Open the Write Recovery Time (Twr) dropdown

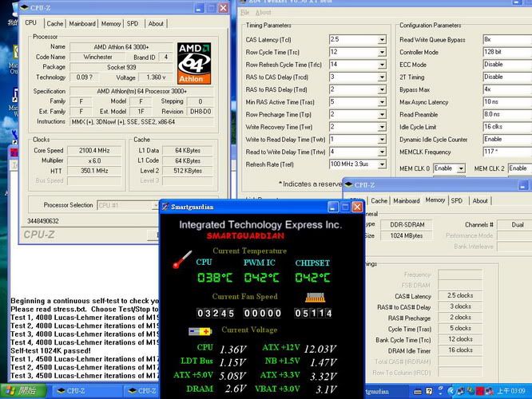(382, 127)
